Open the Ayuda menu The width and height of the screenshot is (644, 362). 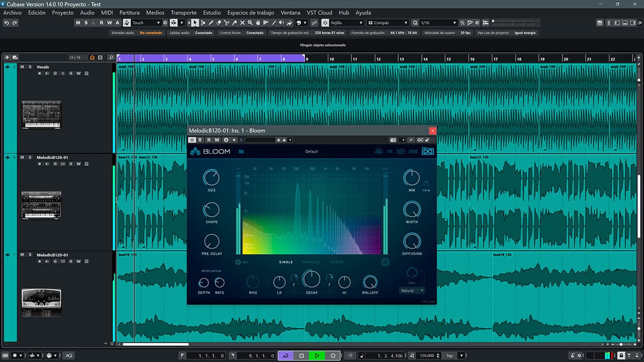363,12
